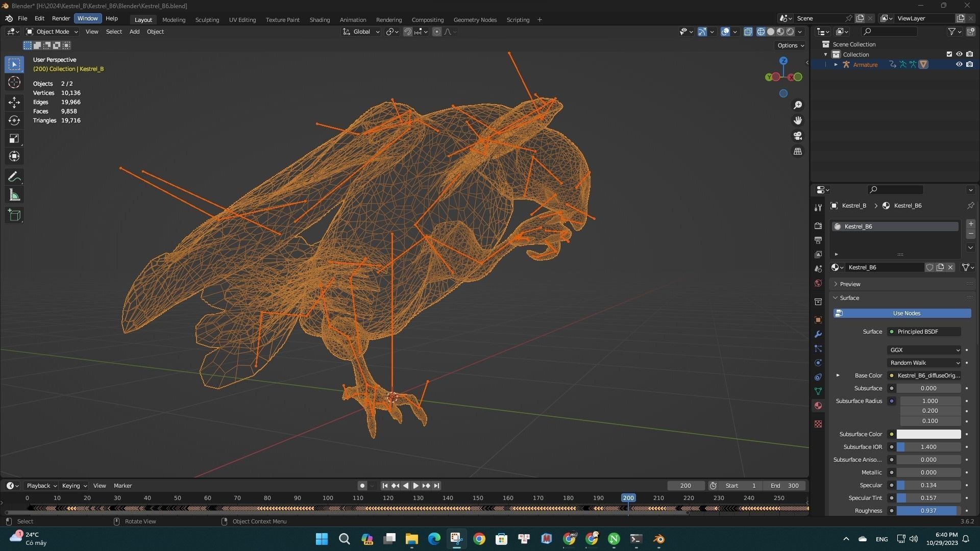Image resolution: width=980 pixels, height=551 pixels.
Task: Open the Texture properties checker tab
Action: pos(818,424)
